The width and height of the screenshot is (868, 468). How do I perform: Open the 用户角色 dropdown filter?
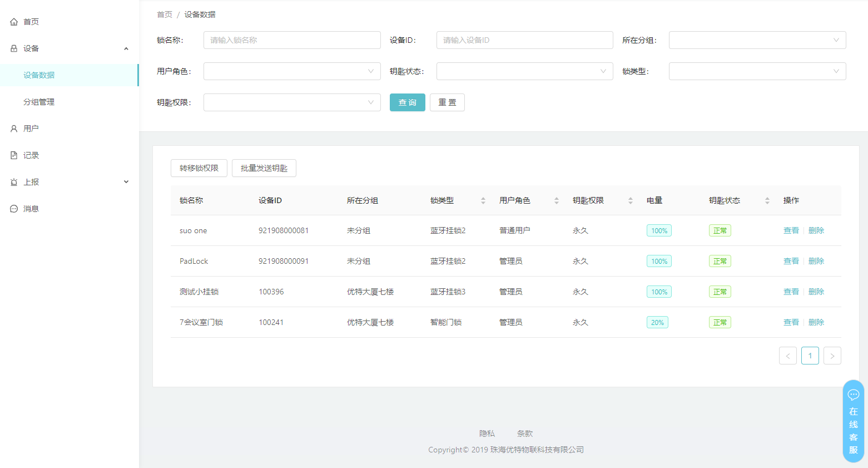[291, 71]
